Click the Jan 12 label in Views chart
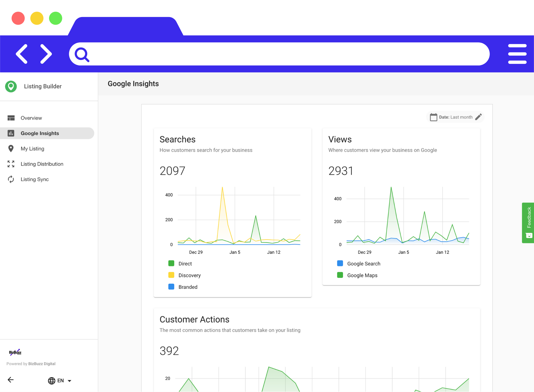Viewport: 534px width, 392px height. pos(442,252)
